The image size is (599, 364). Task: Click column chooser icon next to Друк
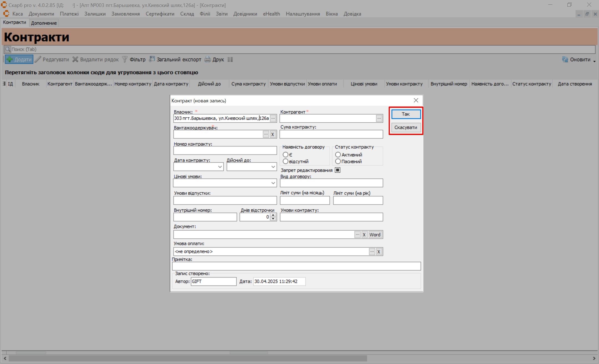230,59
